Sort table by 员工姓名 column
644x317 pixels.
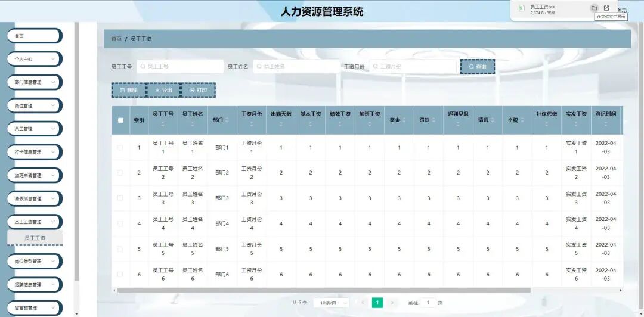coord(193,124)
